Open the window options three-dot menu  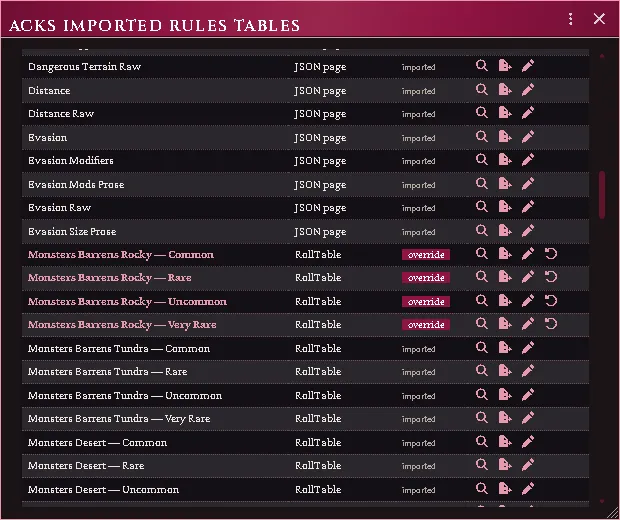(570, 19)
